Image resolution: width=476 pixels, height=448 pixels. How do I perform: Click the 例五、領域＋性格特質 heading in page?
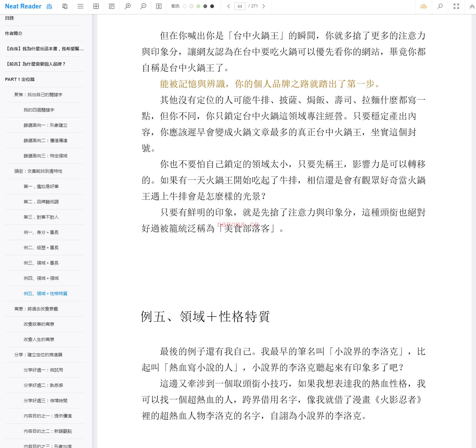[205, 317]
